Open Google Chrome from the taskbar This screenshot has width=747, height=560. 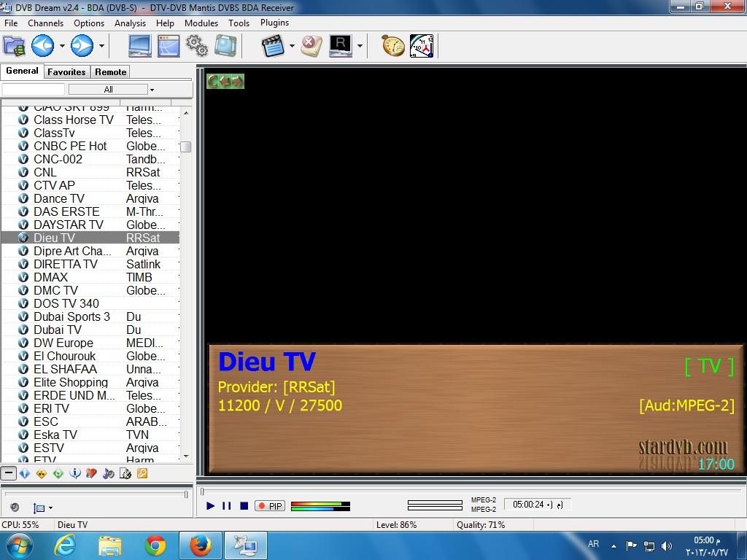click(155, 545)
